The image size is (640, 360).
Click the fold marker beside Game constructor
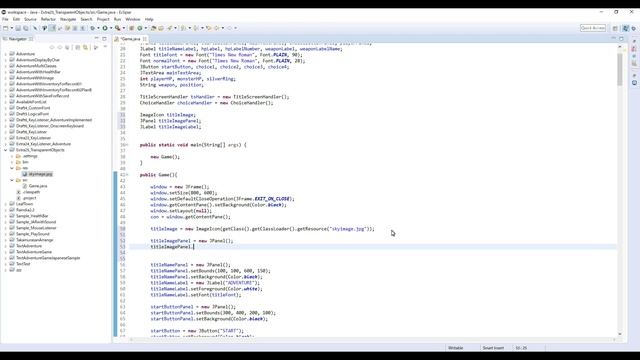127,175
